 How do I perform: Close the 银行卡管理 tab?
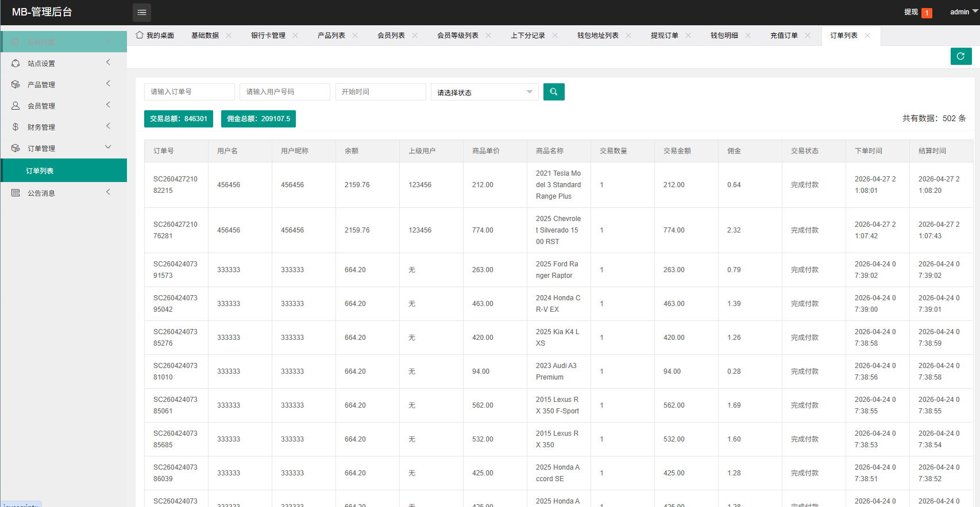tap(295, 36)
